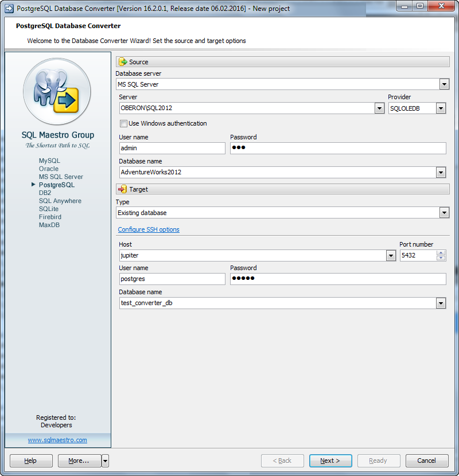Open the Configure SSH options link
Viewport: 459px width, 476px height.
click(148, 229)
